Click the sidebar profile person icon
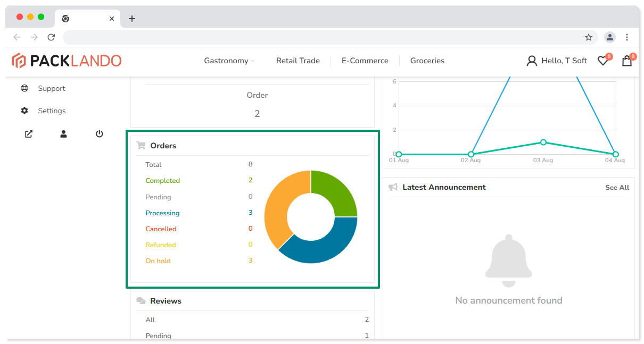Image resolution: width=644 pixels, height=344 pixels. coord(63,134)
